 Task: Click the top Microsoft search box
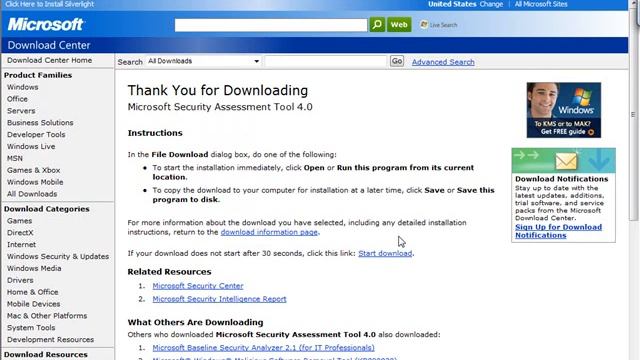pyautogui.click(x=271, y=25)
